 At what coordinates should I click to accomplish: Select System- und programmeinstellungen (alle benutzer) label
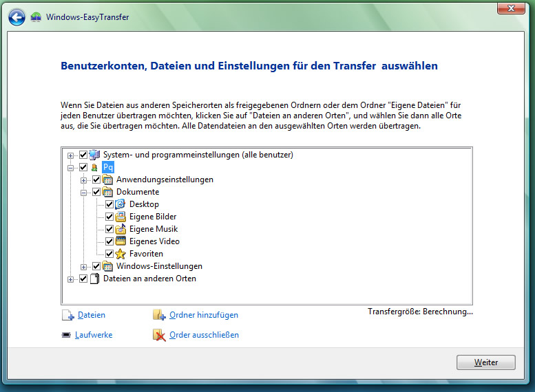pos(198,155)
